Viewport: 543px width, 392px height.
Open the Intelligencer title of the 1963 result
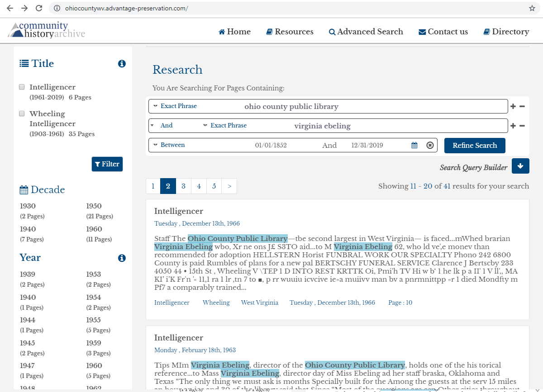179,338
